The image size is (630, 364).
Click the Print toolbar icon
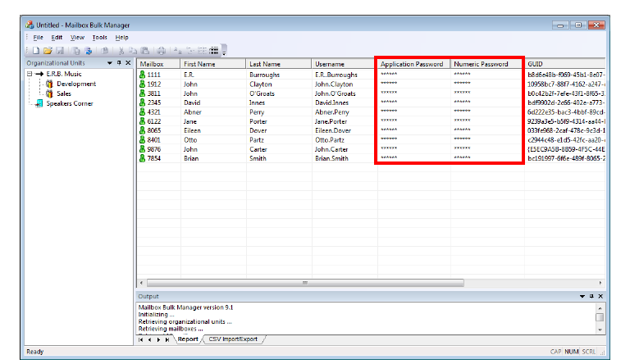[x=161, y=51]
